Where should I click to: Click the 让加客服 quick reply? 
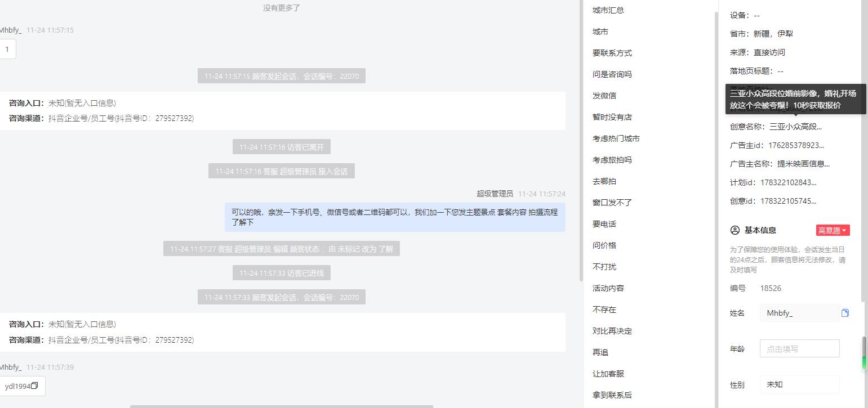608,374
